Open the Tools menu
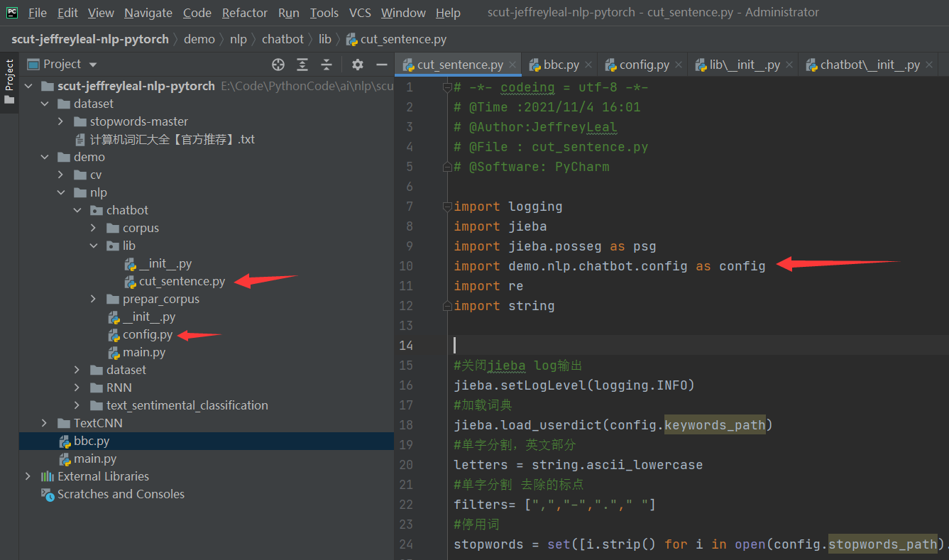This screenshot has height=560, width=949. [x=324, y=13]
